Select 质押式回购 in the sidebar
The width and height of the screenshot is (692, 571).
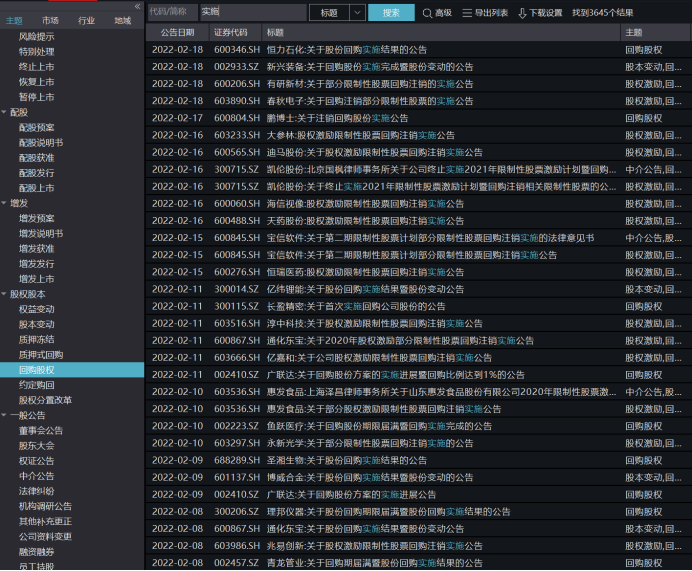click(x=41, y=355)
